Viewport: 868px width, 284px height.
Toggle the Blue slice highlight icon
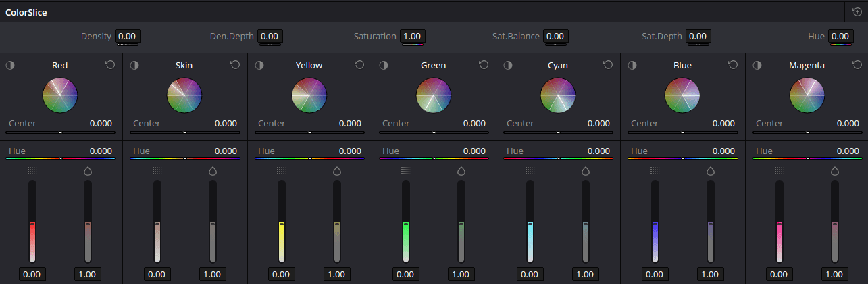[632, 65]
